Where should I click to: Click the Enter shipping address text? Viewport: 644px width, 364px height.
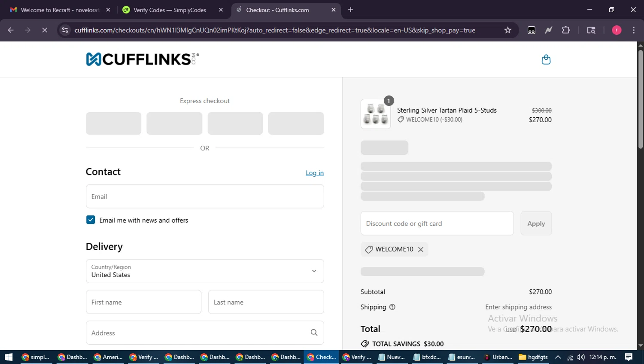click(518, 307)
